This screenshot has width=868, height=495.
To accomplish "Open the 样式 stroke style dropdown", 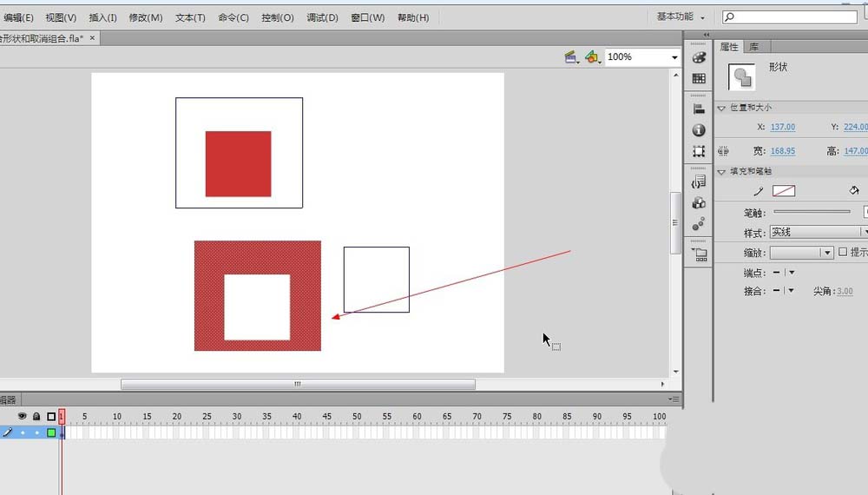I will (x=819, y=232).
